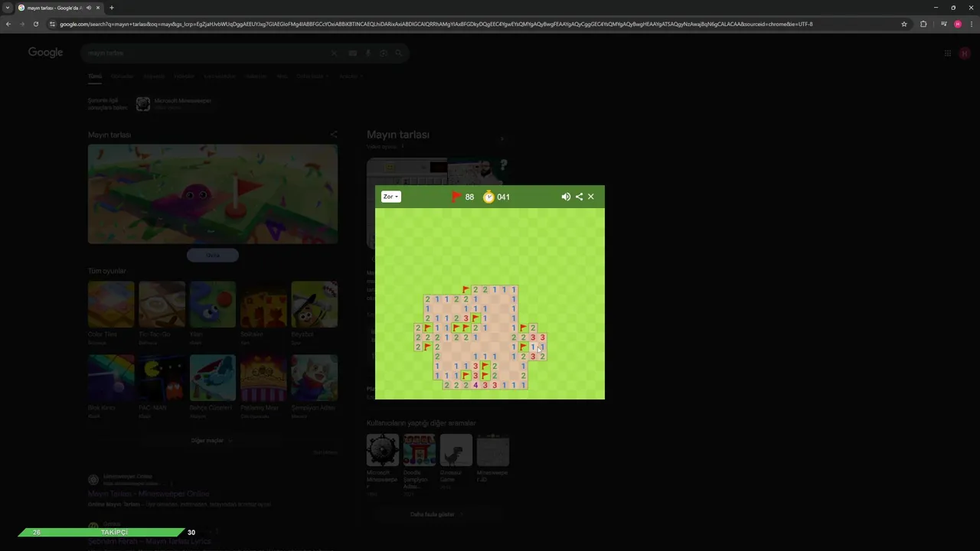This screenshot has width=980, height=551.
Task: Clear the Google search query
Action: [334, 53]
